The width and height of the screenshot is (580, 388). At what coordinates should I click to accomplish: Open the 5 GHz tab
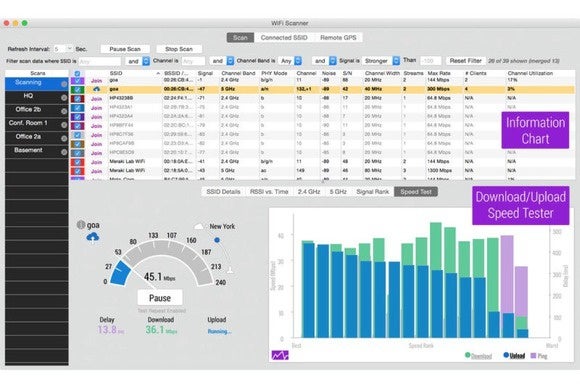[338, 192]
